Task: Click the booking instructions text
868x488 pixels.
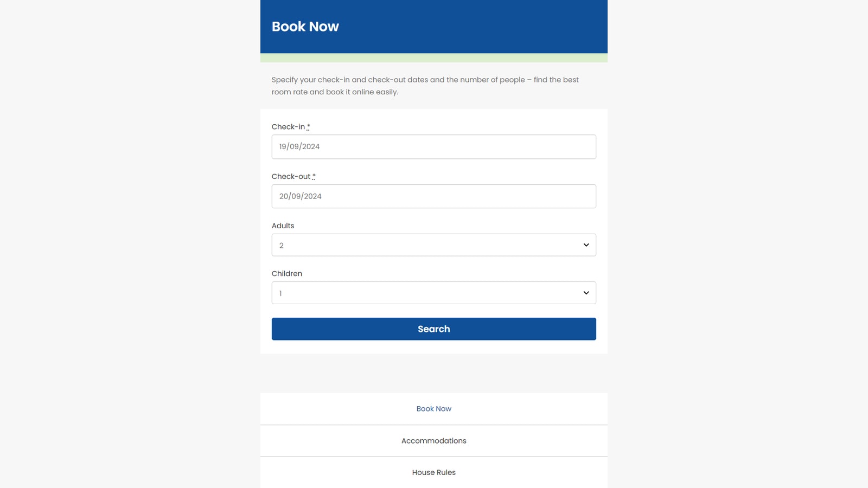Action: [x=425, y=85]
